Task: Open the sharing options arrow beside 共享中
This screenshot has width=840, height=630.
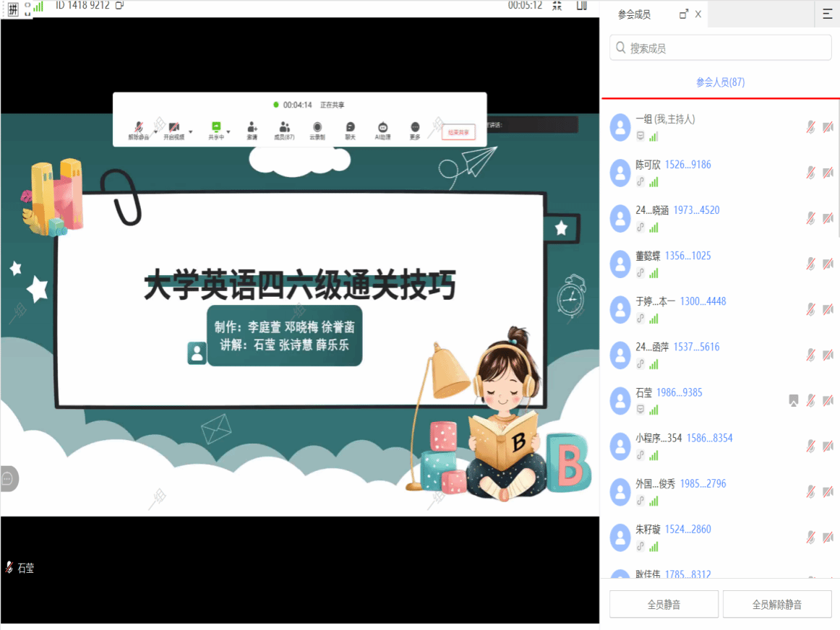Action: [x=228, y=131]
